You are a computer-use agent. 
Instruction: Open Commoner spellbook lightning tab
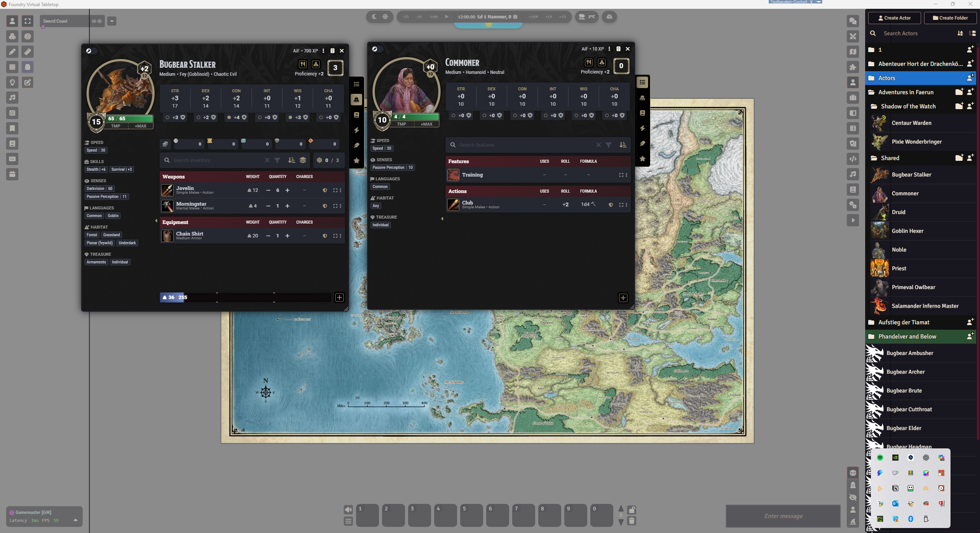pos(642,128)
